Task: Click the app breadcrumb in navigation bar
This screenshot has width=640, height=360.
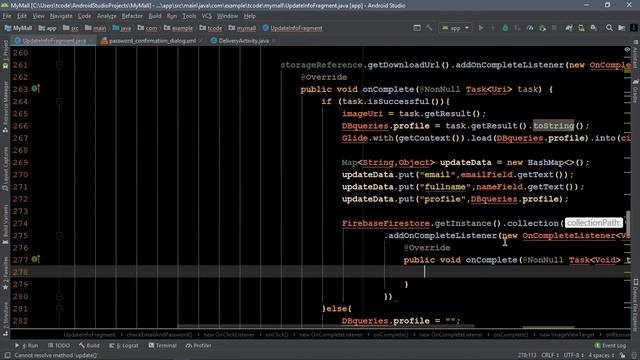Action: click(x=47, y=28)
